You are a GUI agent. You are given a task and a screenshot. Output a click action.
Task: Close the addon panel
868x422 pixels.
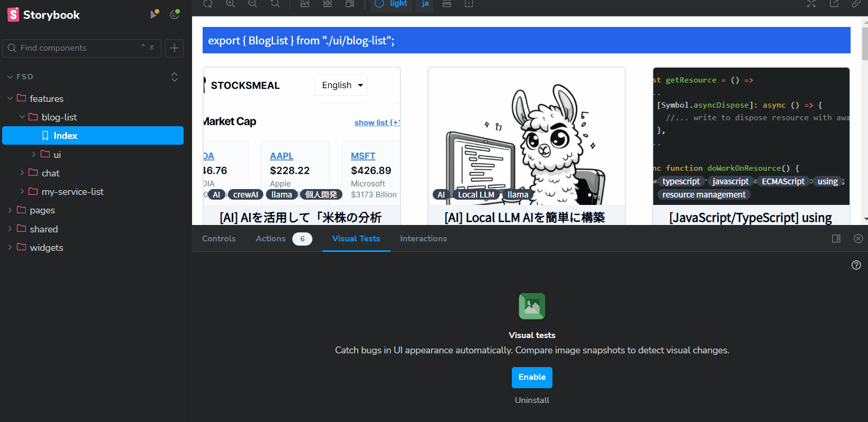pyautogui.click(x=859, y=239)
